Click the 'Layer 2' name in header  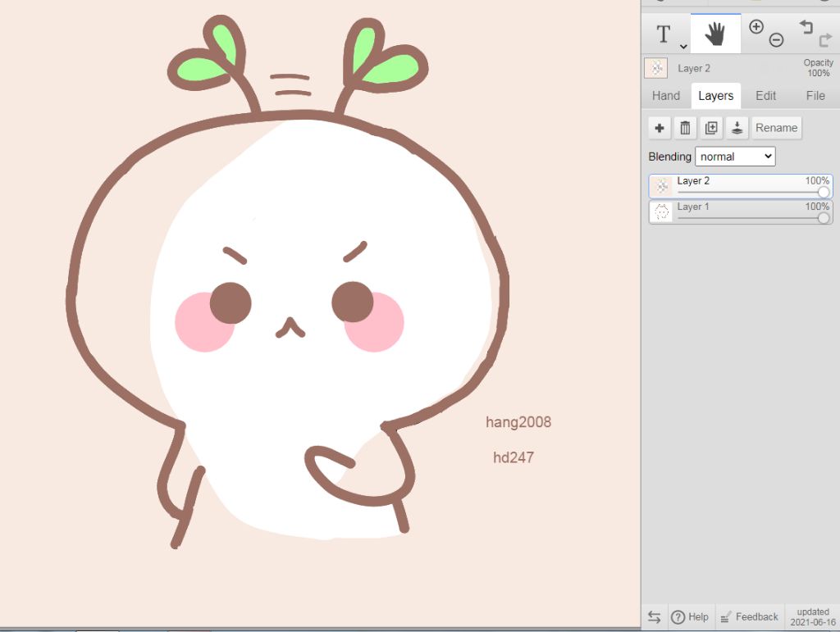coord(694,69)
